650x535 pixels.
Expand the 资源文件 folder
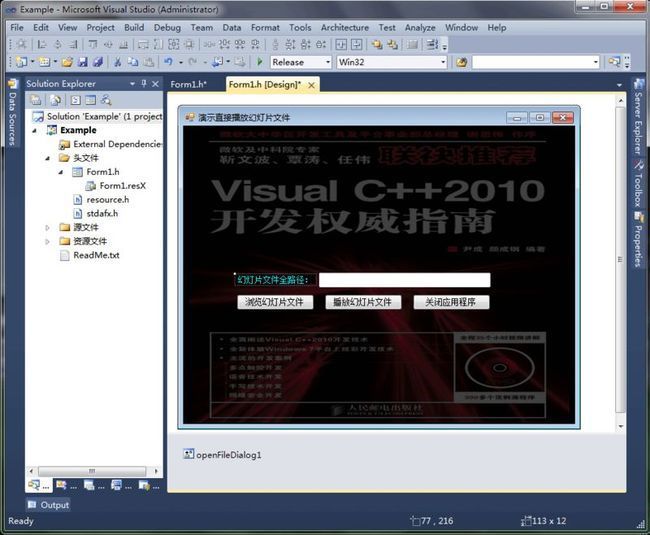[x=47, y=241]
